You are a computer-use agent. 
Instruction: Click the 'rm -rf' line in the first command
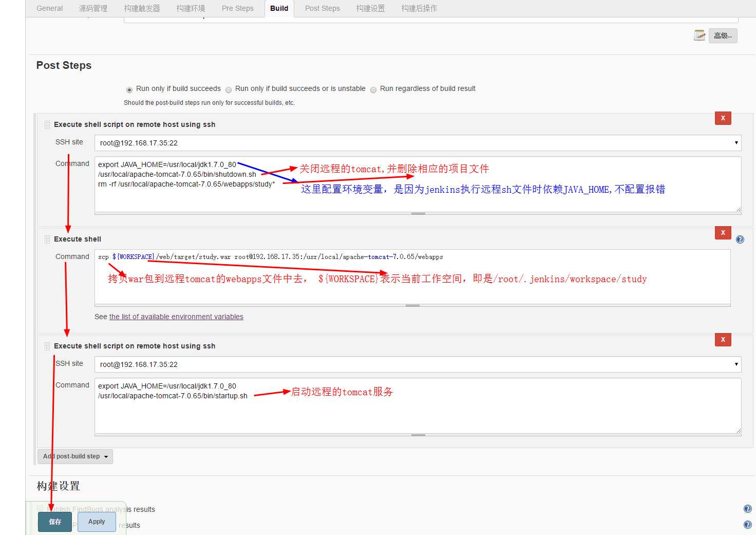186,184
